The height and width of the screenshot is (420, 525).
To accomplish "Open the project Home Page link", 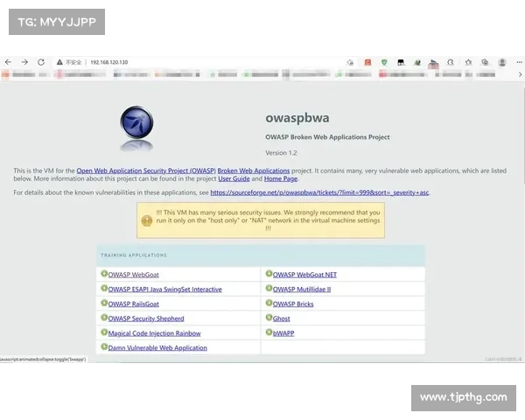I will pyautogui.click(x=281, y=178).
